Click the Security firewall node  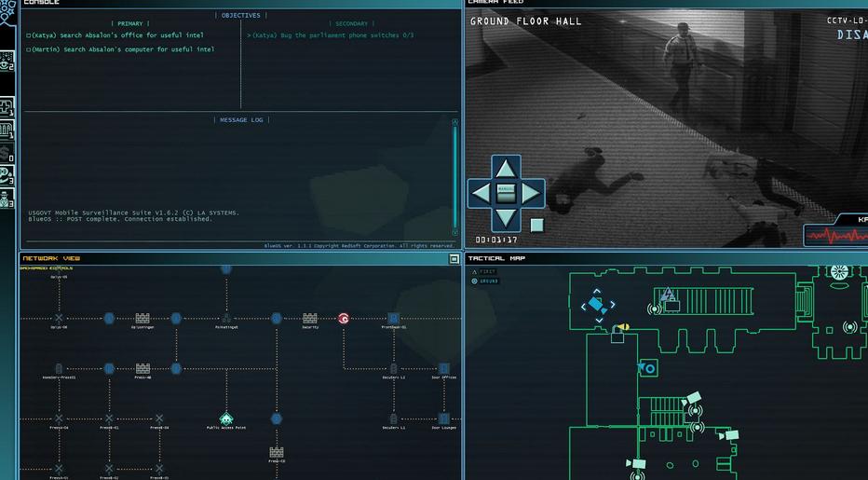coord(310,318)
